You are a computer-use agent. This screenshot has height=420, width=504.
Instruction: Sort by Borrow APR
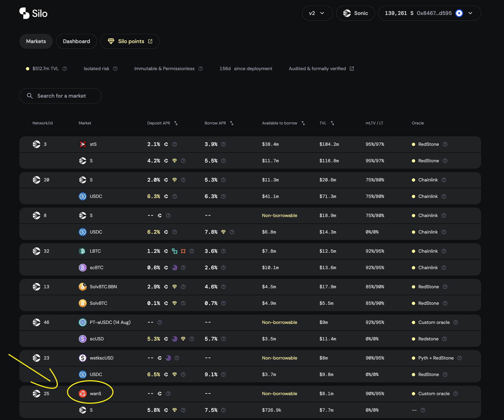232,123
